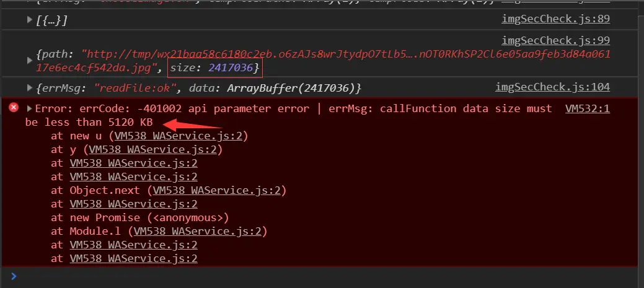Click the console prompt chevron

tap(14, 276)
